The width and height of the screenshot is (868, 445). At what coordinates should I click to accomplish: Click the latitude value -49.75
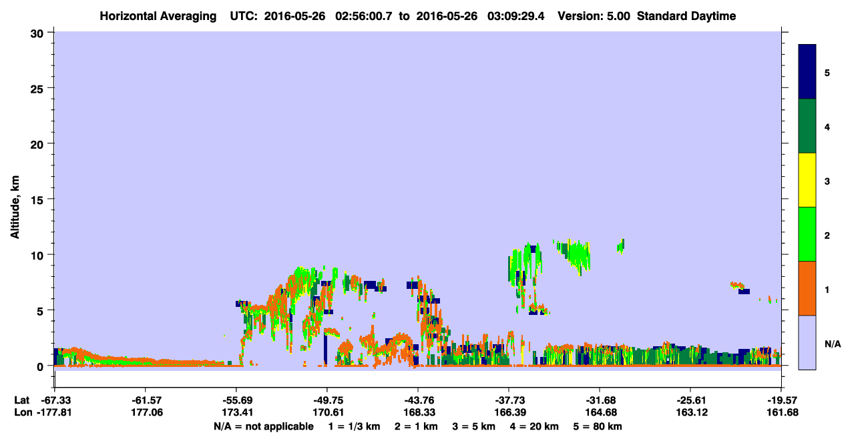(x=329, y=400)
